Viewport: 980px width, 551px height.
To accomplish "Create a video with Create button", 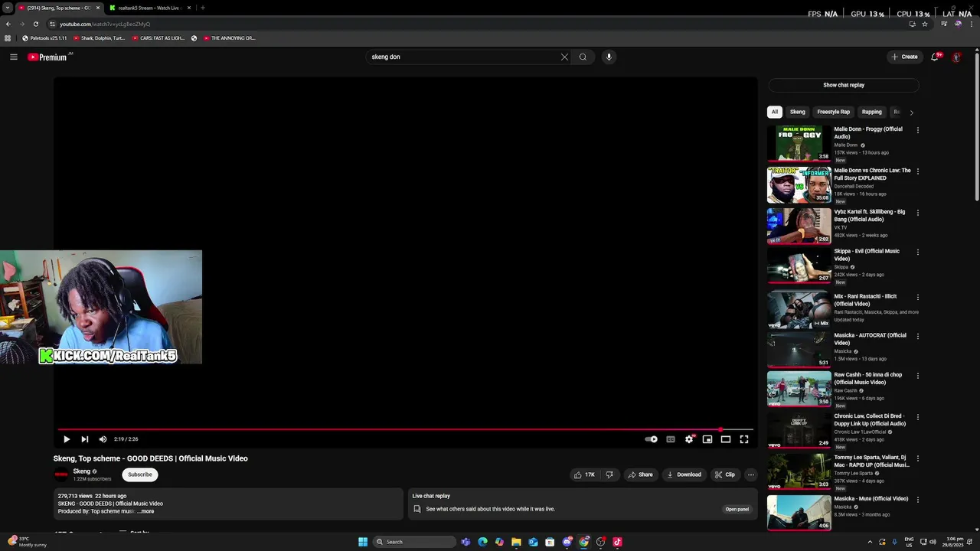I will 904,57.
